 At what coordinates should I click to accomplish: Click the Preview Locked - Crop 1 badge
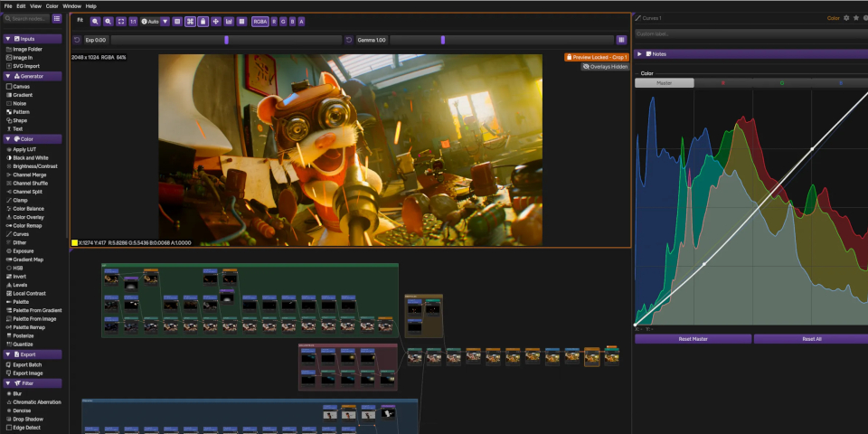point(596,57)
